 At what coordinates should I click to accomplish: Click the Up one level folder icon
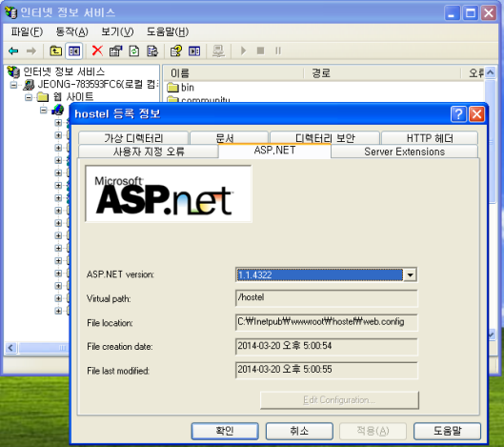(55, 51)
